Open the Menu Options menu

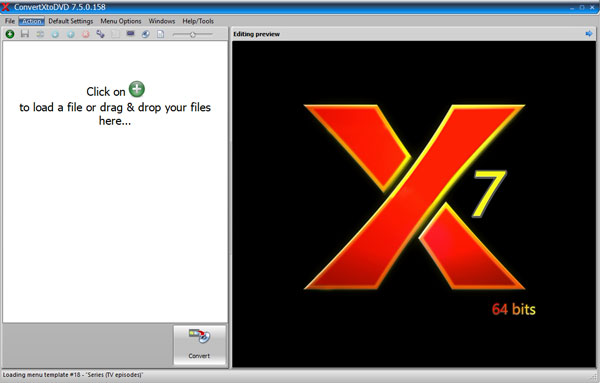121,21
